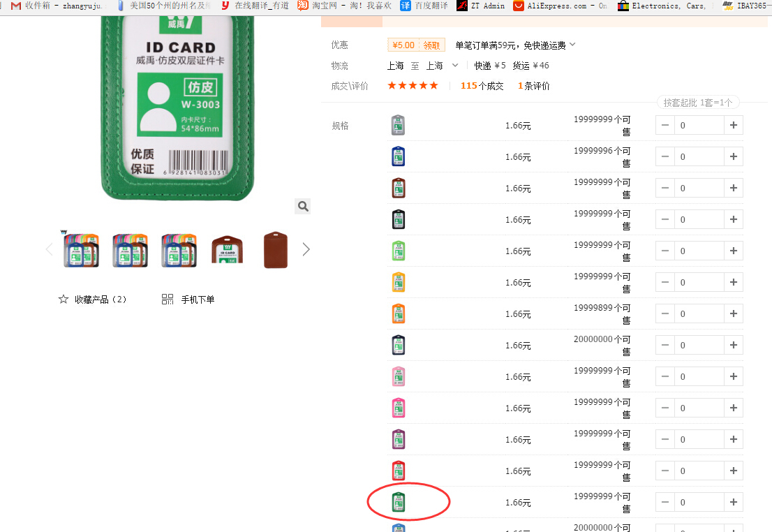Increase quantity of circled green card holder
The width and height of the screenshot is (772, 532).
point(733,502)
